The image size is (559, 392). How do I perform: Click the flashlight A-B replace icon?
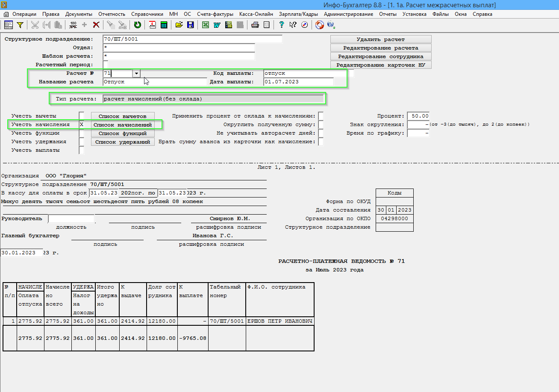coord(122,25)
